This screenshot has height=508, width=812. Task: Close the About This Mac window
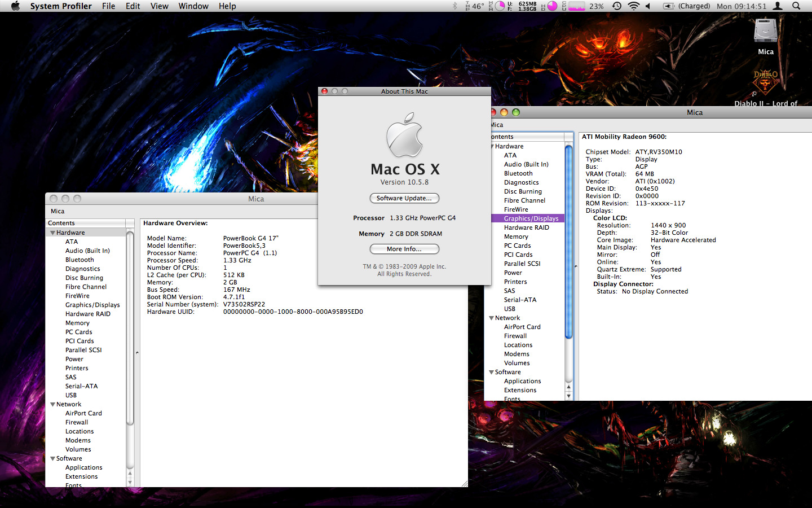(x=325, y=91)
